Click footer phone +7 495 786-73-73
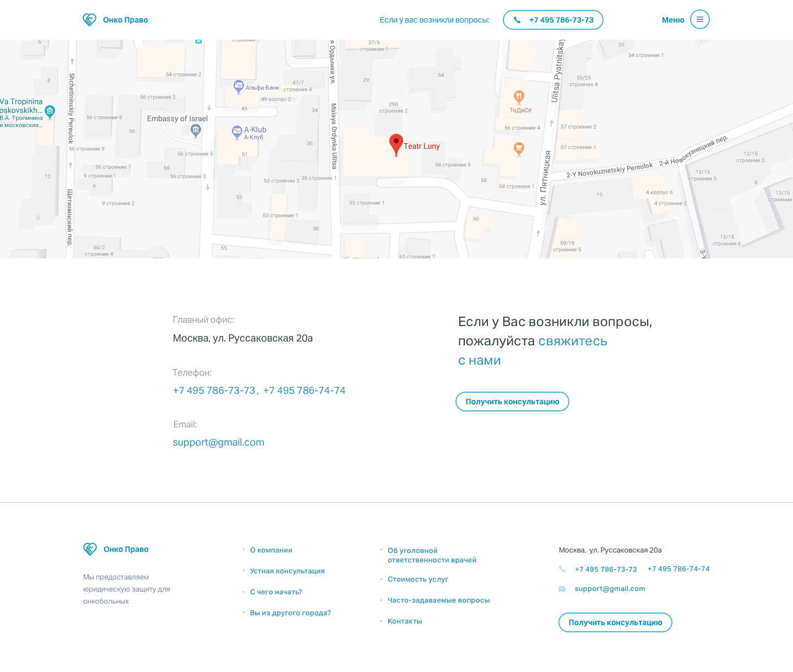The width and height of the screenshot is (793, 672). [606, 570]
